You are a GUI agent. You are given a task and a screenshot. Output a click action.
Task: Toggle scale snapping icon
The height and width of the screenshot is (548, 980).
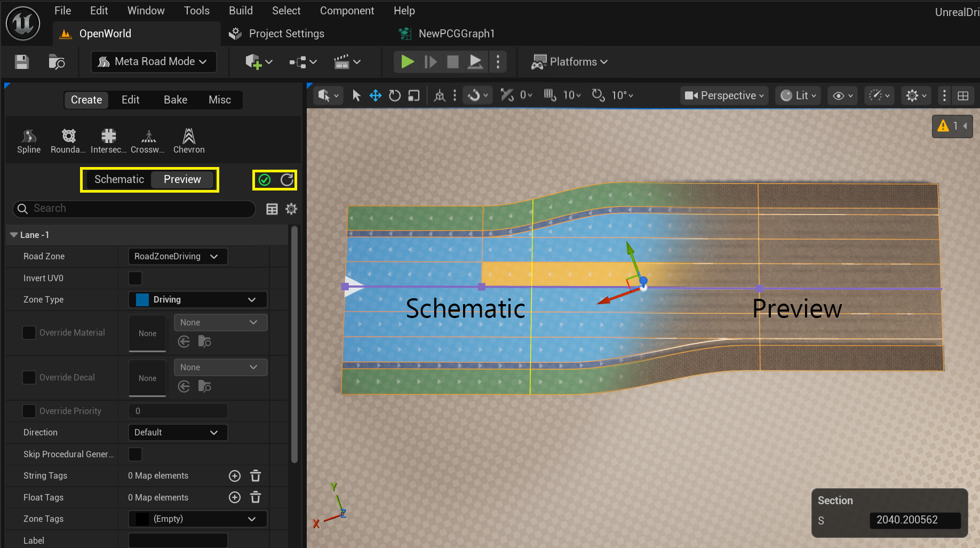pos(507,96)
